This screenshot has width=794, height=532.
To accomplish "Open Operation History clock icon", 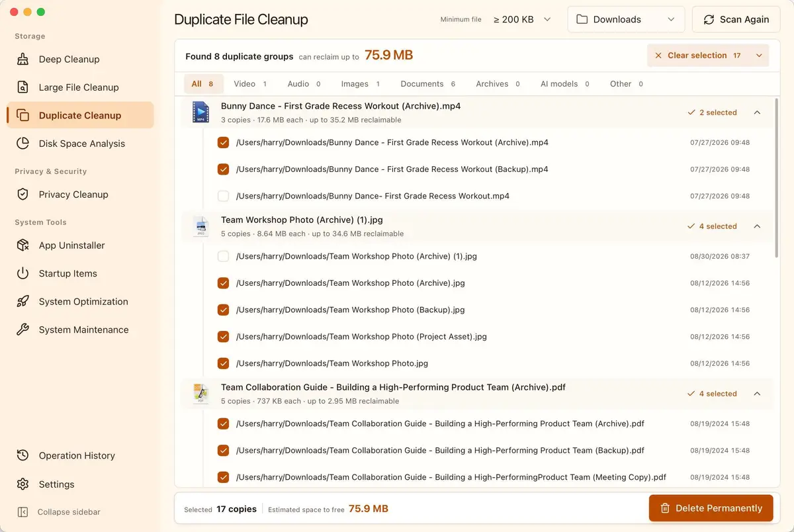I will click(23, 455).
